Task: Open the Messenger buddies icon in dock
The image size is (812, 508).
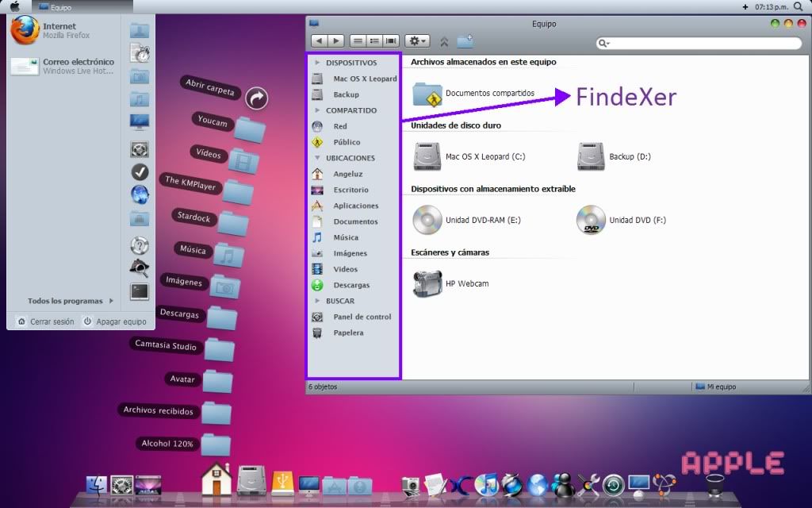Action: [563, 486]
